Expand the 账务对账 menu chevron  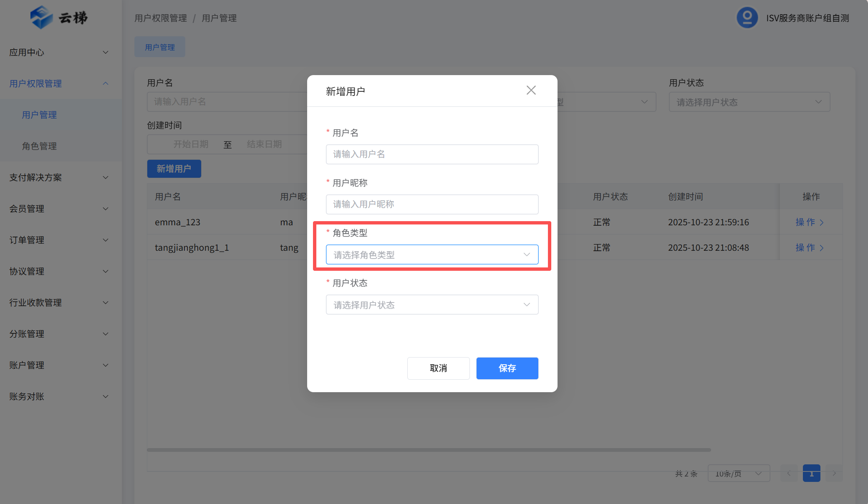click(x=106, y=396)
